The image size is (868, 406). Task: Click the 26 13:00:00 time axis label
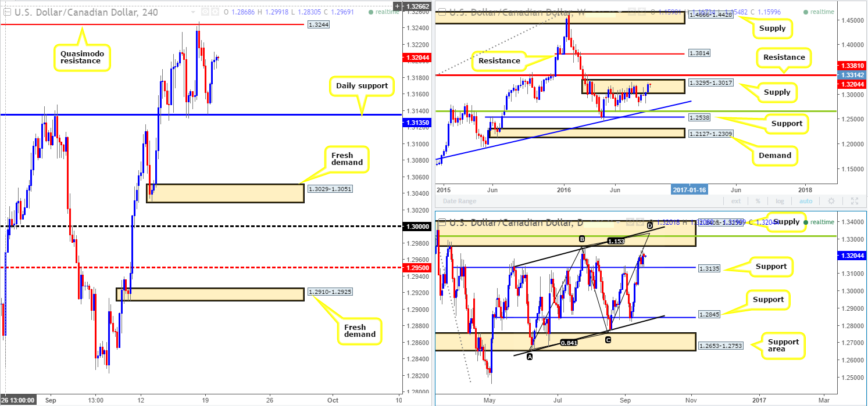[x=17, y=400]
